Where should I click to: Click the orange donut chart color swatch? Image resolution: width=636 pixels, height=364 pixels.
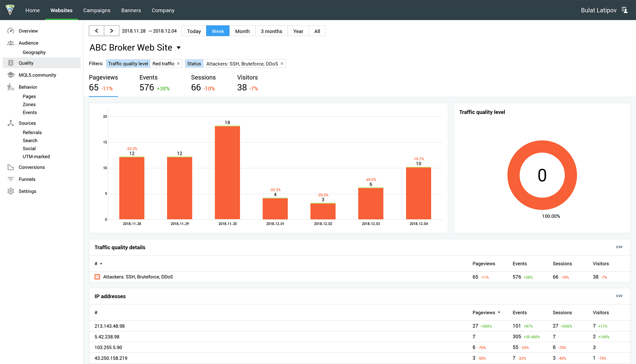(x=97, y=277)
